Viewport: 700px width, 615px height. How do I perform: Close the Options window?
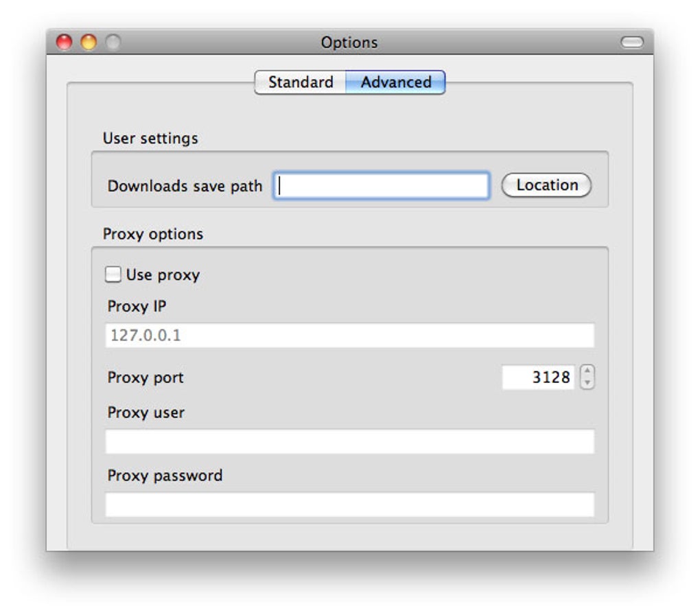(63, 42)
